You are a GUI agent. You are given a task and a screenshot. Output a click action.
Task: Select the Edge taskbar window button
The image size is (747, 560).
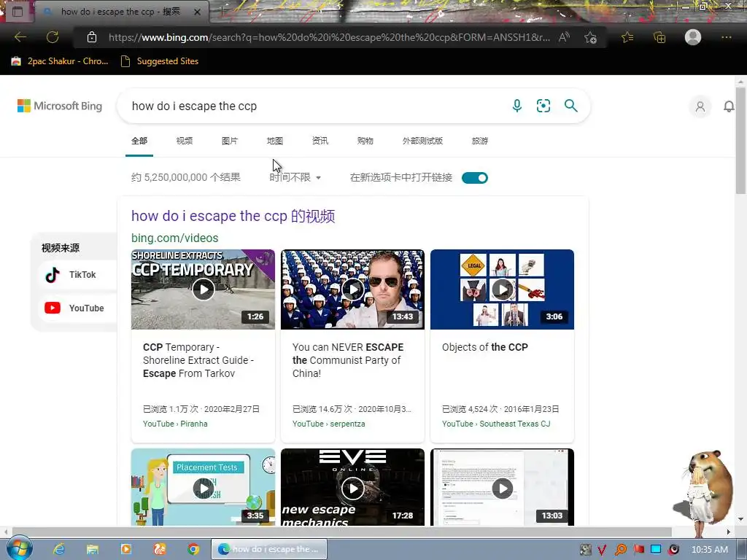click(269, 549)
